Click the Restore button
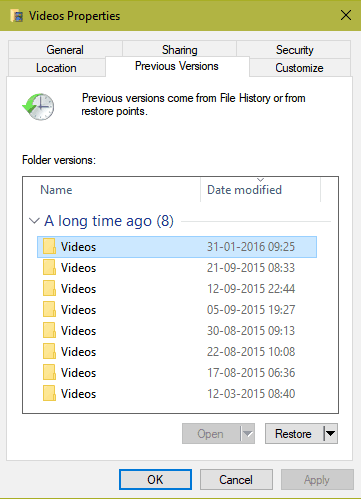361x499 pixels. click(294, 434)
